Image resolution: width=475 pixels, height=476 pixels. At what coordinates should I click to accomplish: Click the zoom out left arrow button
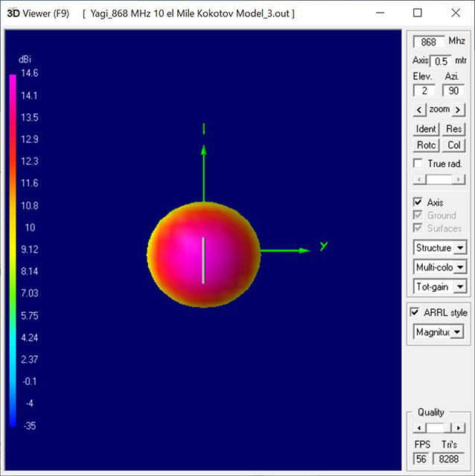pyautogui.click(x=419, y=110)
